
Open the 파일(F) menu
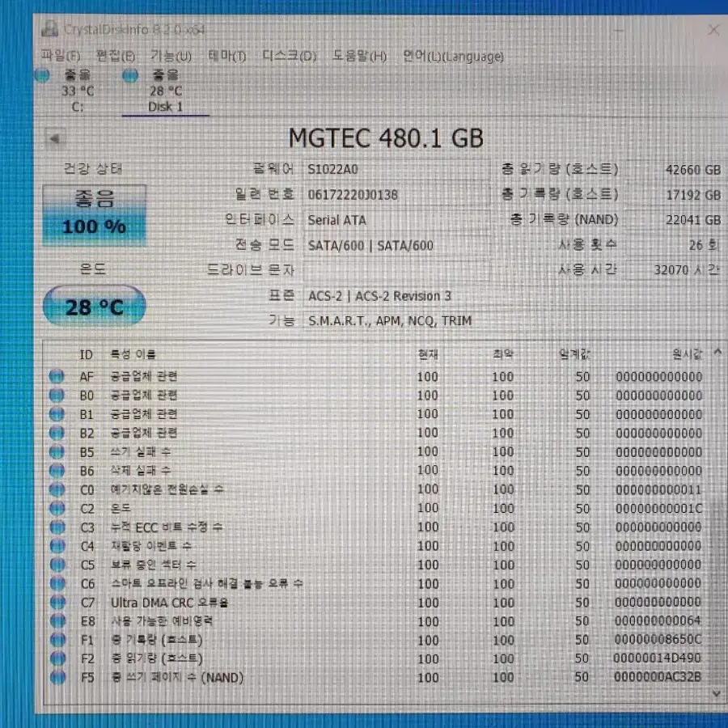pos(61,56)
